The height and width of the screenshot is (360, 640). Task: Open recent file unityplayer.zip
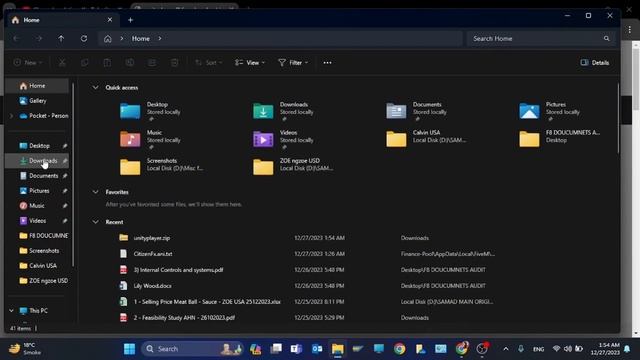click(152, 238)
